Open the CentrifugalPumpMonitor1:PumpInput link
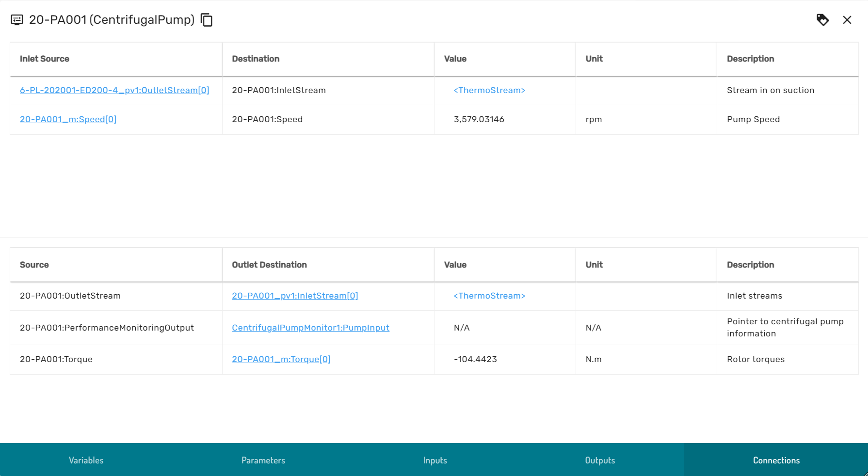868x476 pixels. tap(310, 328)
